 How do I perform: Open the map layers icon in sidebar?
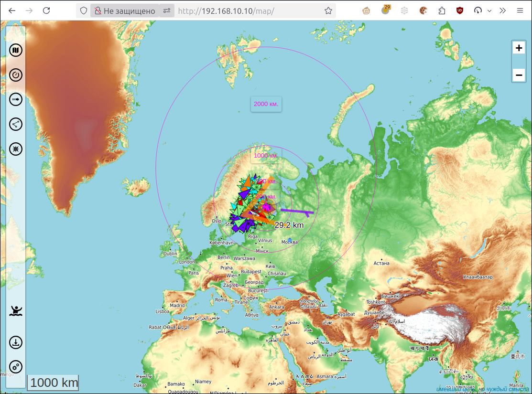pyautogui.click(x=16, y=50)
